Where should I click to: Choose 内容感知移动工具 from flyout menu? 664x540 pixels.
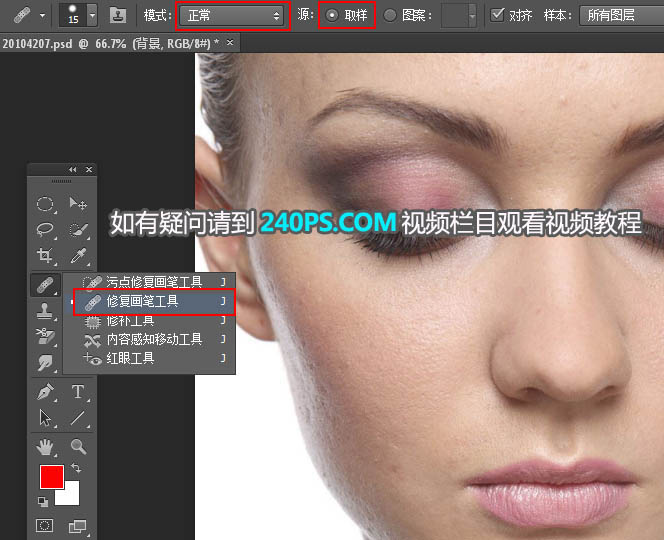pyautogui.click(x=149, y=339)
